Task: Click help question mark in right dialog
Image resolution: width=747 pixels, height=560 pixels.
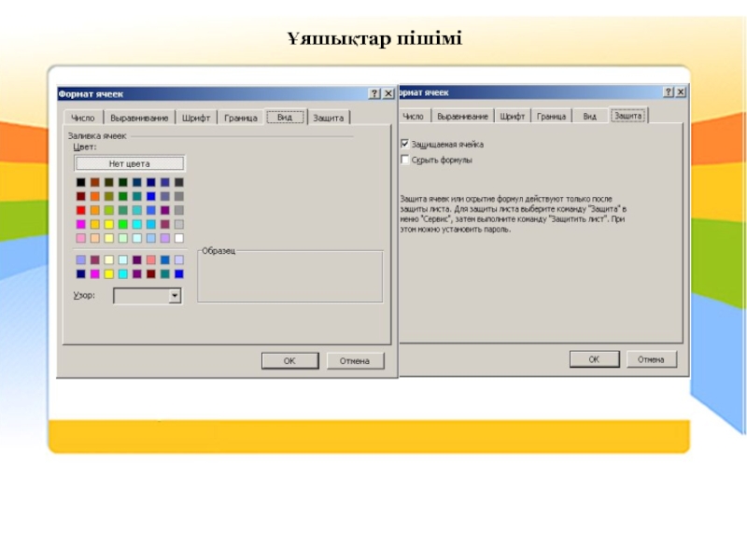Action: 669,91
